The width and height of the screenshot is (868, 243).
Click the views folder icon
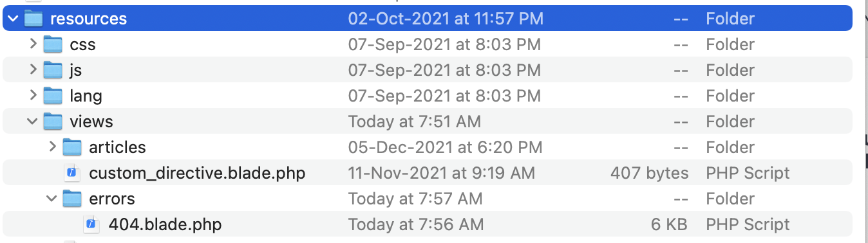click(x=53, y=122)
